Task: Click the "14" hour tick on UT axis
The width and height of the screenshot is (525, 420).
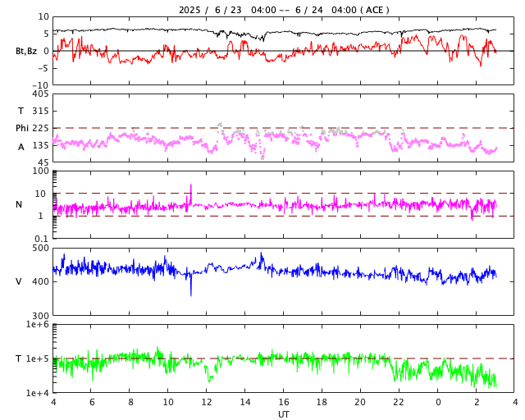Action: (245, 402)
